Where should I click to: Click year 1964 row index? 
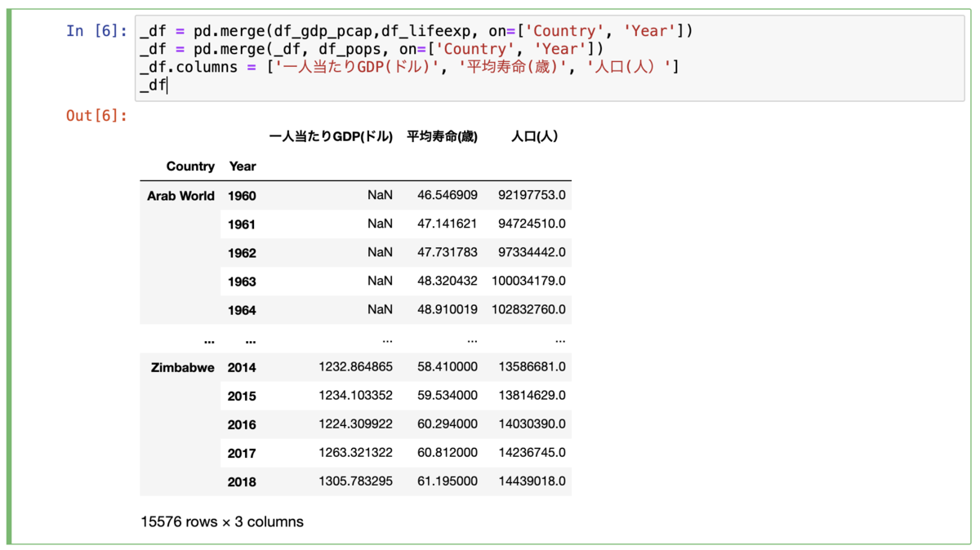242,310
